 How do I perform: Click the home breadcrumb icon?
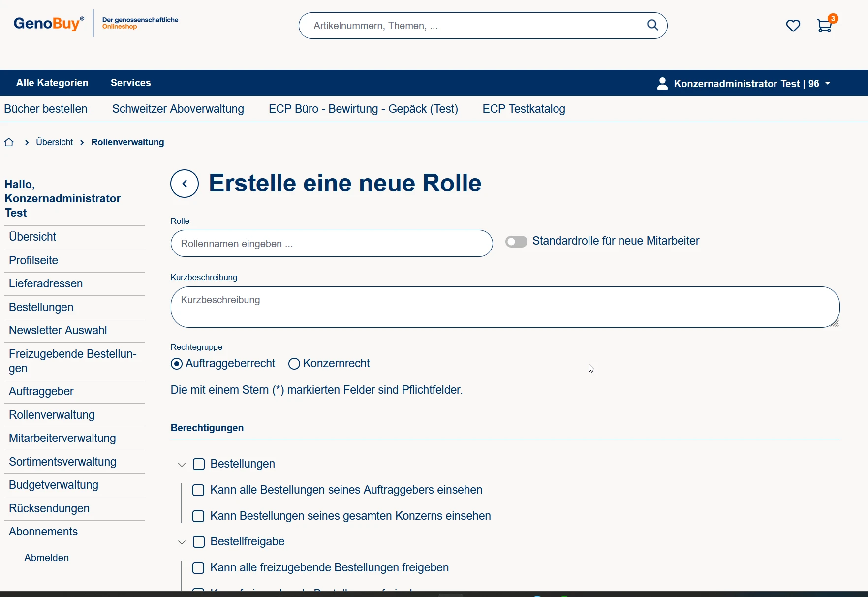(x=9, y=142)
